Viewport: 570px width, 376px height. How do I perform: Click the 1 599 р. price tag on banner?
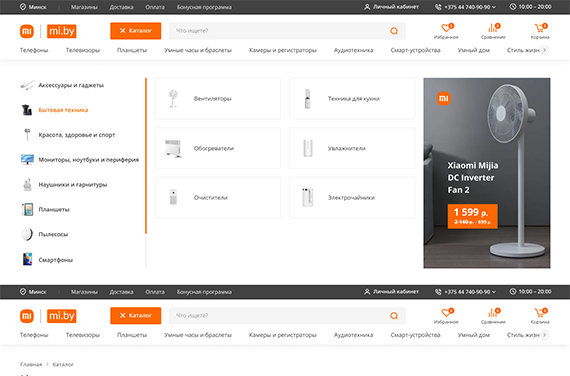[x=473, y=216]
